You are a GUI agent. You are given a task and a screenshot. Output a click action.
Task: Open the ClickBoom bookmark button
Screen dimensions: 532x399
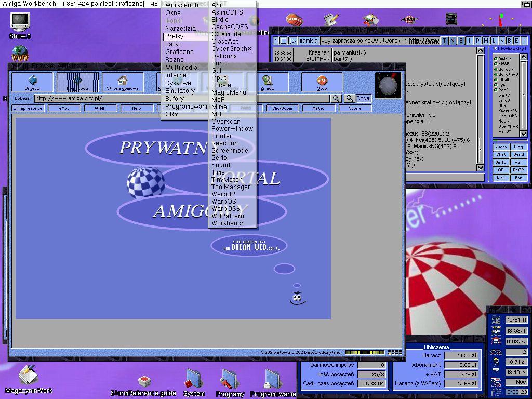tap(282, 108)
